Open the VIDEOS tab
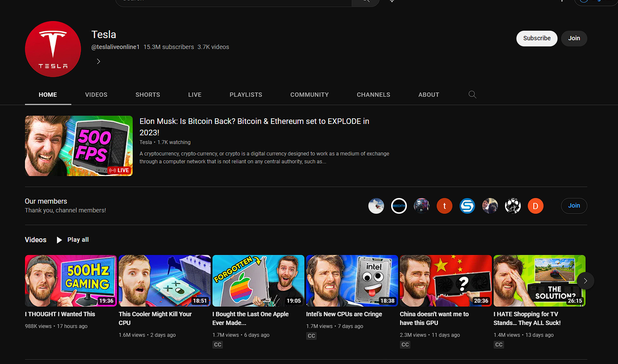 (96, 95)
